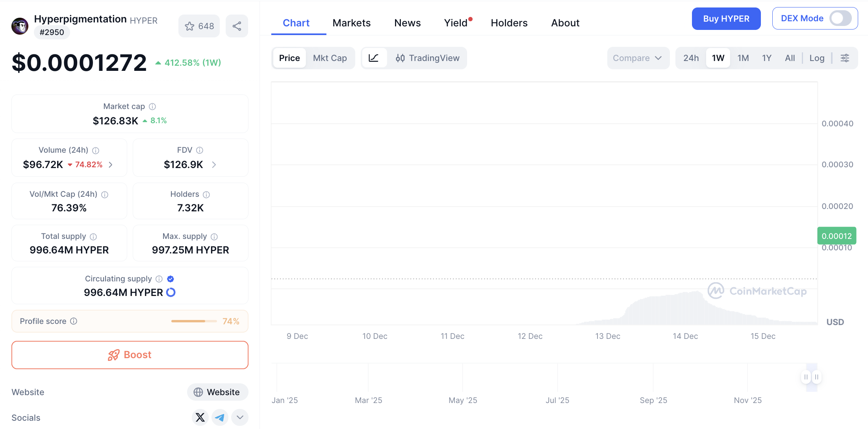This screenshot has height=429, width=868.
Task: Open the Compare dropdown
Action: point(637,58)
